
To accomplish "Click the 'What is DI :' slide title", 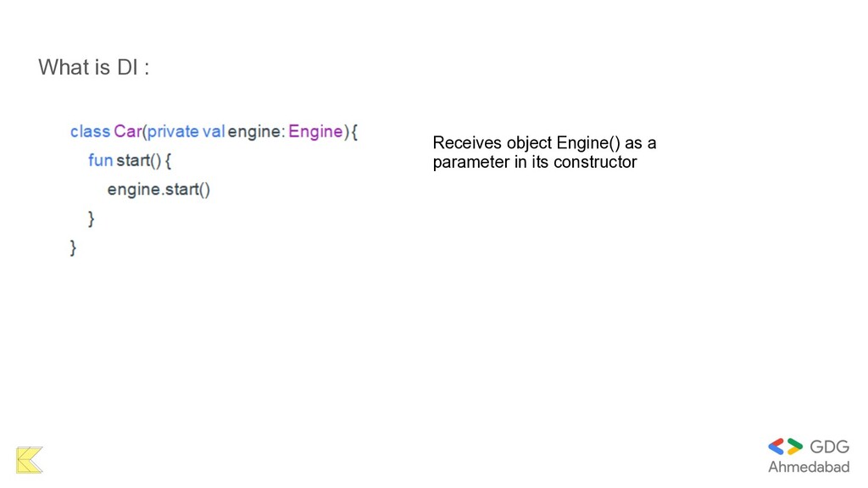I will point(94,68).
